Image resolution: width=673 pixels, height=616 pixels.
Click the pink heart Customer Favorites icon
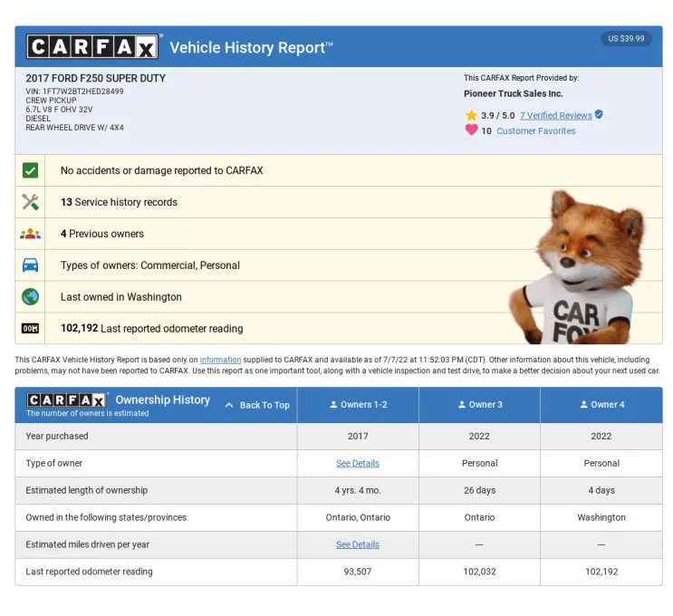[471, 130]
